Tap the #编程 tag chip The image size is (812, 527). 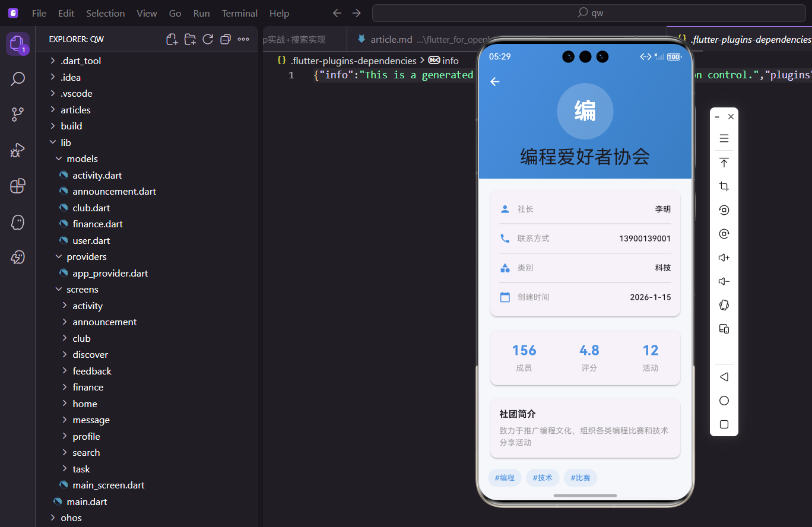(505, 477)
